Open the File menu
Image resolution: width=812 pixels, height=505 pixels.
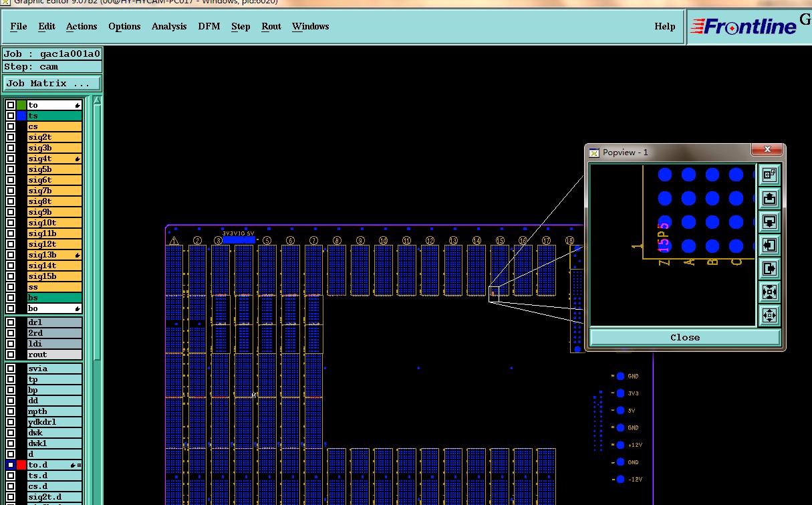pos(19,26)
